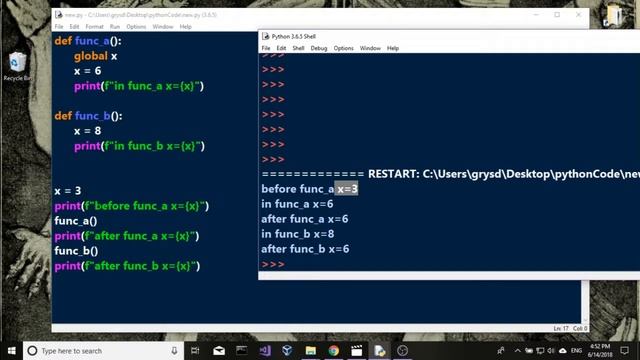Open the Shell menu in Python Shell

(x=298, y=48)
